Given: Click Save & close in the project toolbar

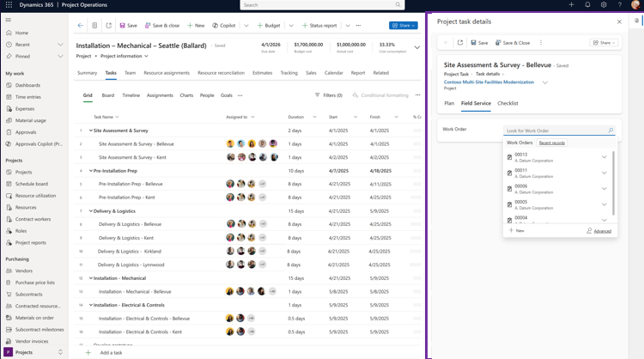Looking at the screenshot, I should pos(162,26).
